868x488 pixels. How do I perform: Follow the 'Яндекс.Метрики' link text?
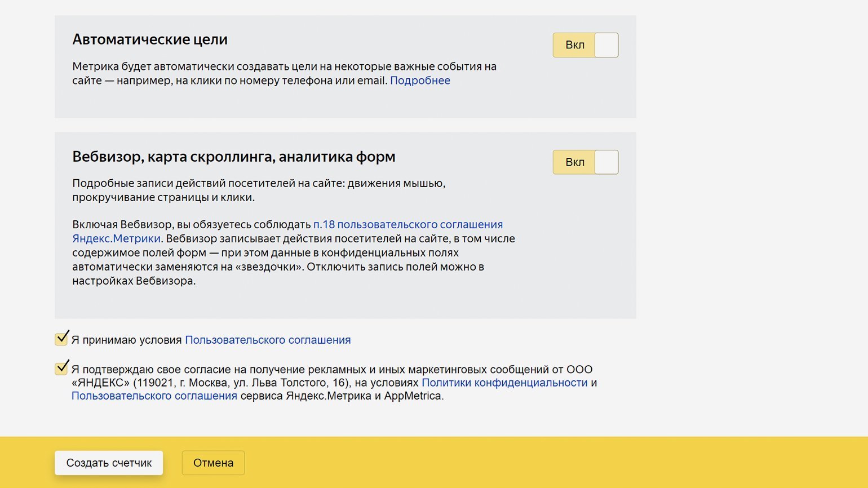click(116, 238)
